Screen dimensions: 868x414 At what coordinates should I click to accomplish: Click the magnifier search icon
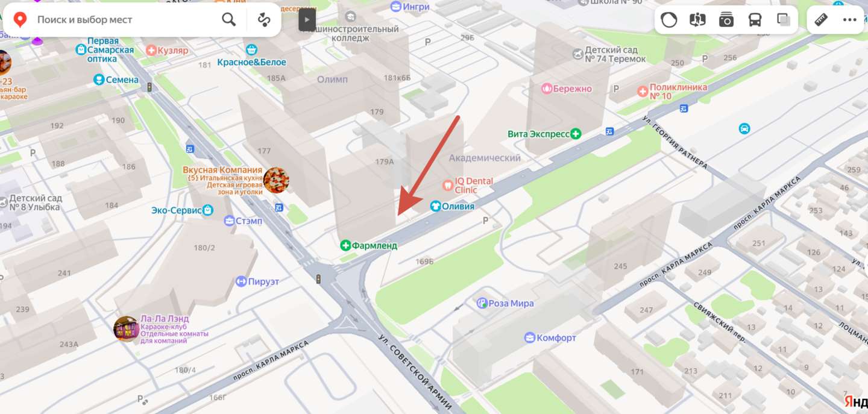tap(229, 20)
